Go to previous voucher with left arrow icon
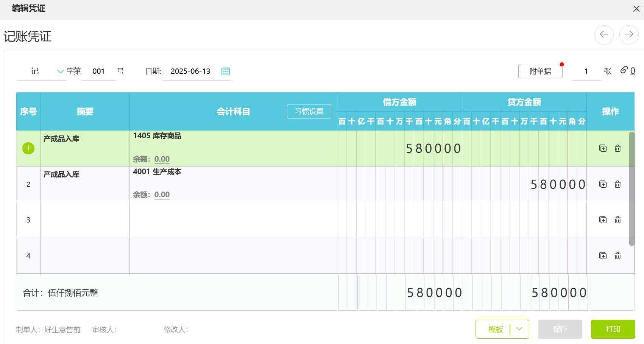 coord(604,34)
